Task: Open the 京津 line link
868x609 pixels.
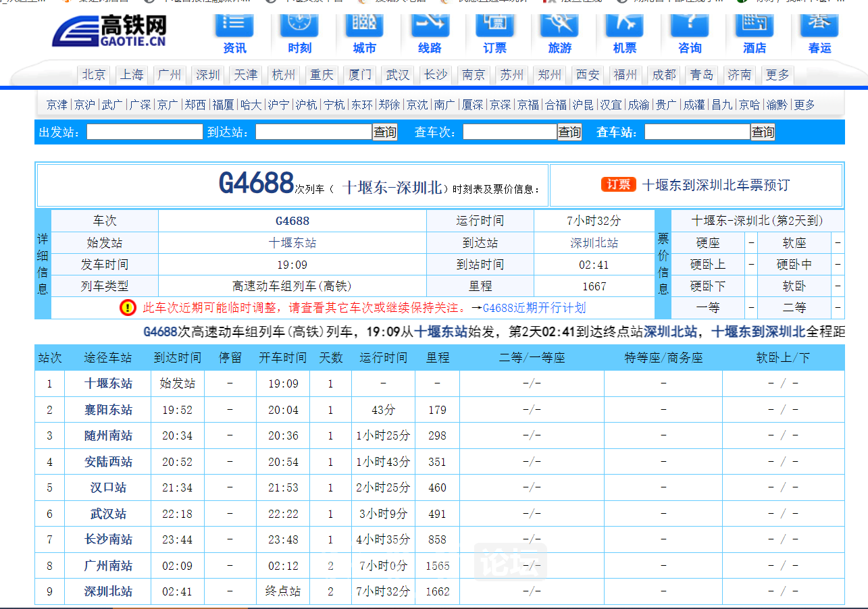Action: pyautogui.click(x=57, y=105)
